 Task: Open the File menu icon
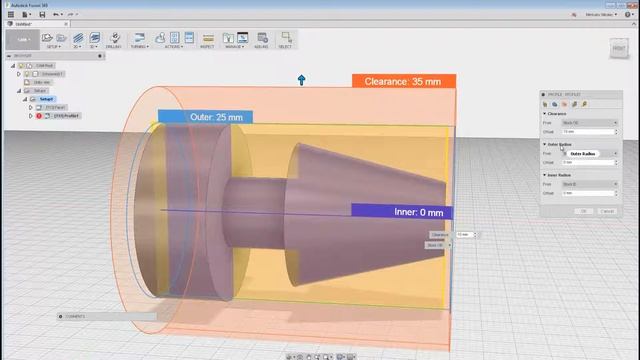(26, 15)
